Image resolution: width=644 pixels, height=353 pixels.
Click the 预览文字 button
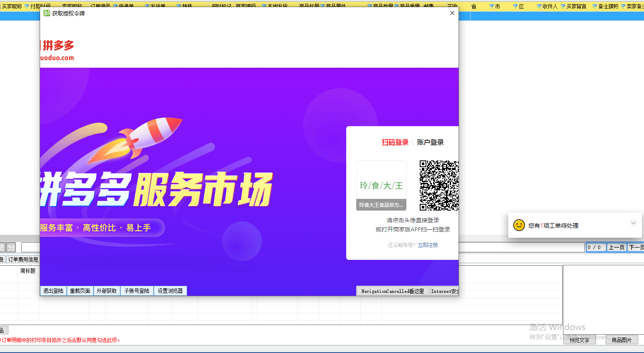pyautogui.click(x=579, y=340)
